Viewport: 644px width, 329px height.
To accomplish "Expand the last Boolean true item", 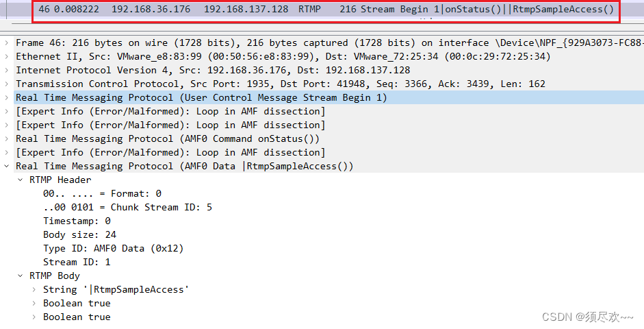I will pos(34,317).
